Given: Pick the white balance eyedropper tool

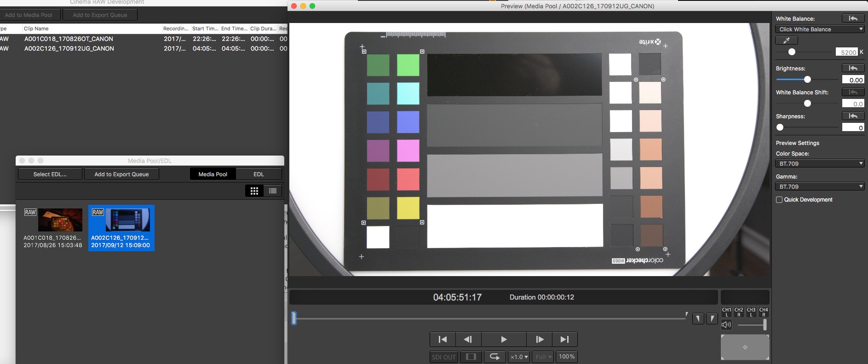Looking at the screenshot, I should (x=787, y=40).
